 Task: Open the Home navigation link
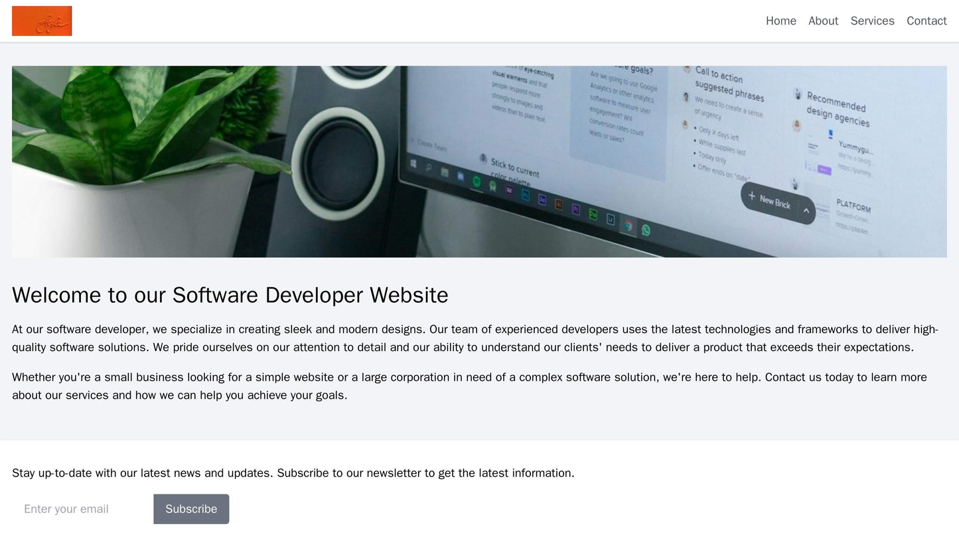point(781,20)
